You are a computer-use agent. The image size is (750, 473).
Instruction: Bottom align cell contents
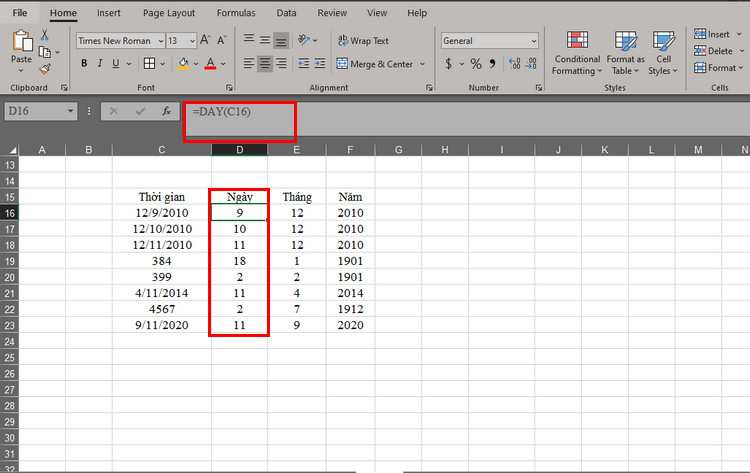pyautogui.click(x=281, y=41)
